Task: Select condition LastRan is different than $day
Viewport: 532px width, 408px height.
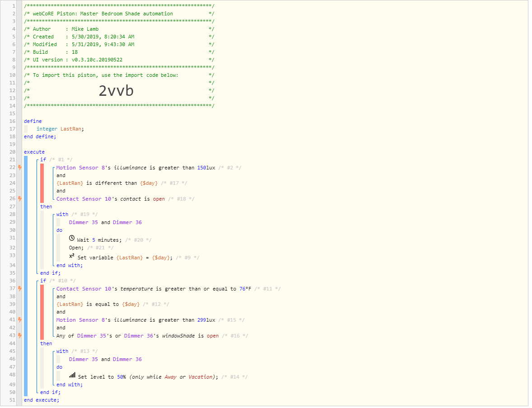Action: tap(107, 183)
